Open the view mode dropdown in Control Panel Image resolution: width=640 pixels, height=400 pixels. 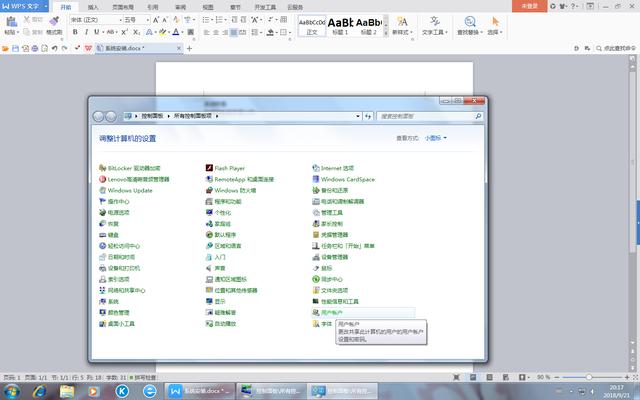pyautogui.click(x=436, y=138)
